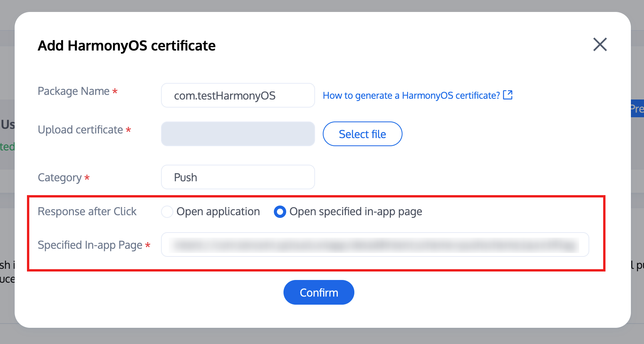Click the external link icon beside help link
The width and height of the screenshot is (644, 344).
pyautogui.click(x=508, y=95)
